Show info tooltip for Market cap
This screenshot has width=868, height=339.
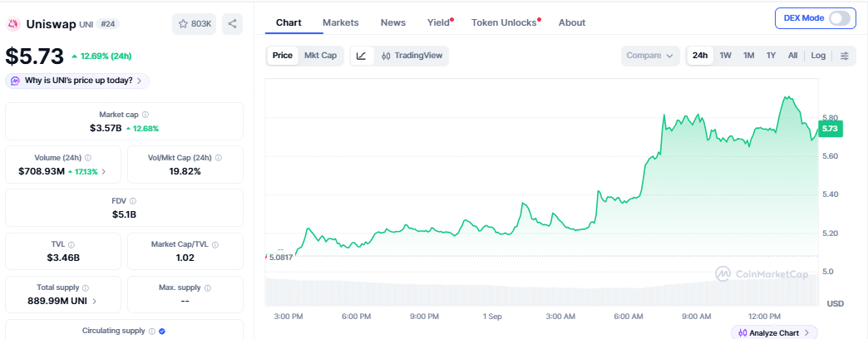[x=145, y=115]
